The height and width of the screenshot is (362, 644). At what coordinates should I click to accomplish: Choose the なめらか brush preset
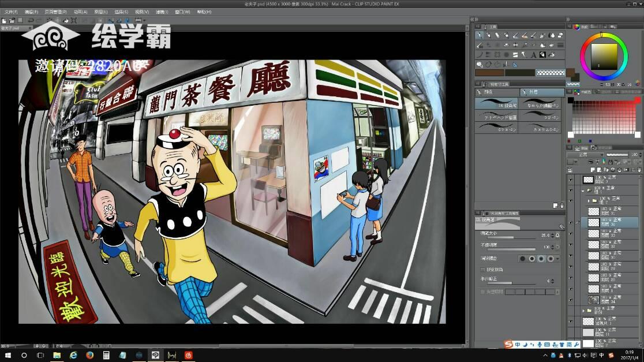point(541,105)
